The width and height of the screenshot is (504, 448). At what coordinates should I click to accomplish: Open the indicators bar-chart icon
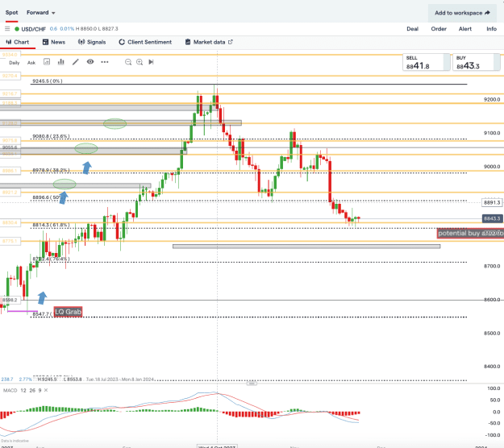[x=60, y=62]
